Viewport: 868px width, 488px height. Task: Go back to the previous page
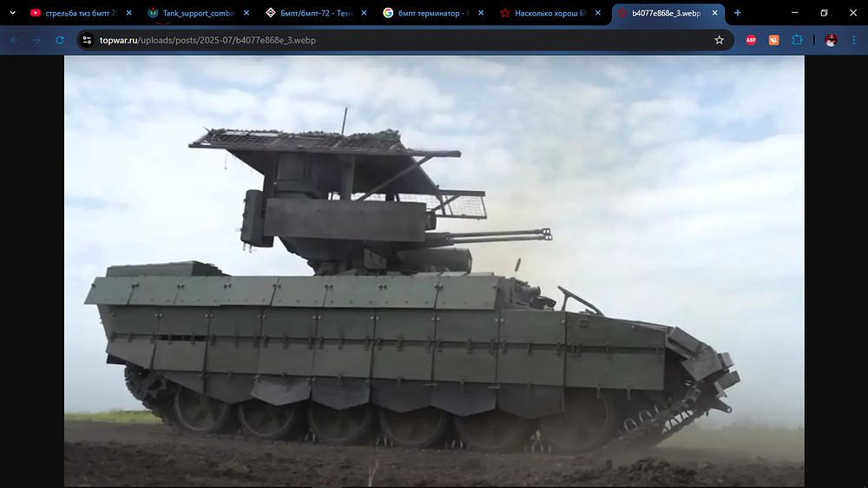pyautogui.click(x=14, y=40)
